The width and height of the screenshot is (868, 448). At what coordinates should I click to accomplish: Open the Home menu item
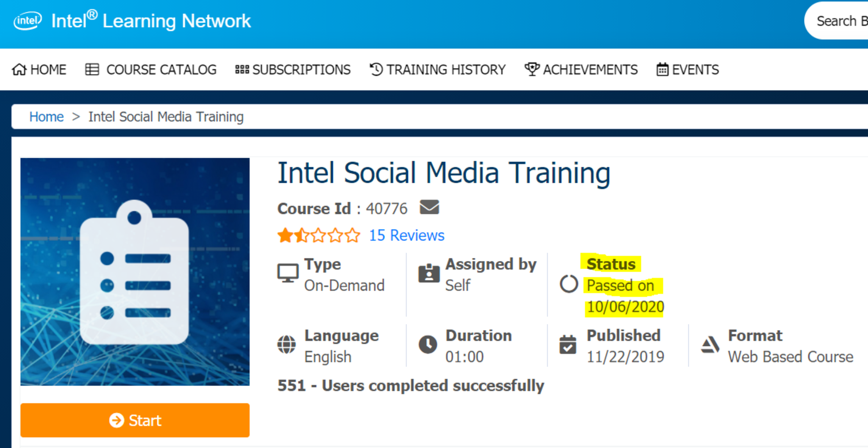pyautogui.click(x=39, y=70)
